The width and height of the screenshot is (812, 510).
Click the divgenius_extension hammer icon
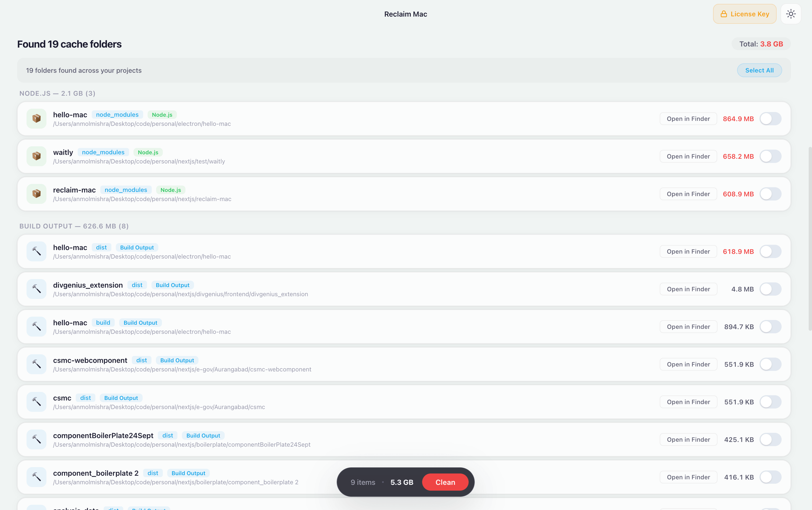[36, 289]
